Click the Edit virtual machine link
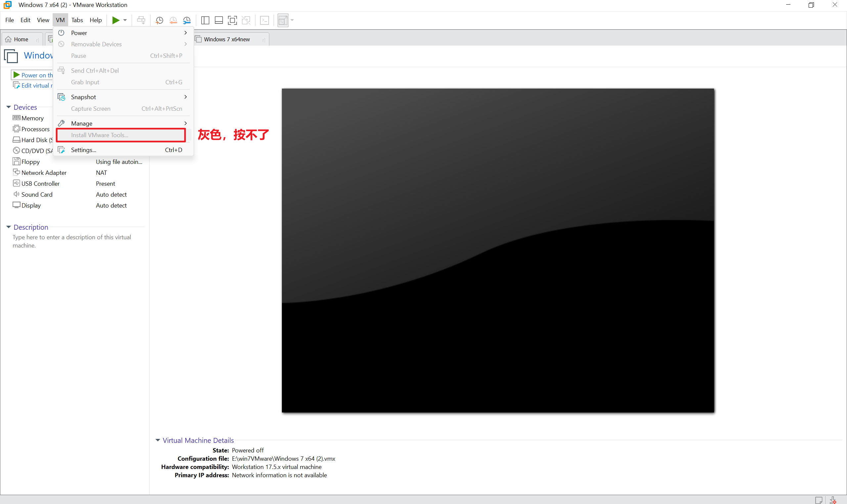The width and height of the screenshot is (847, 504). [34, 85]
